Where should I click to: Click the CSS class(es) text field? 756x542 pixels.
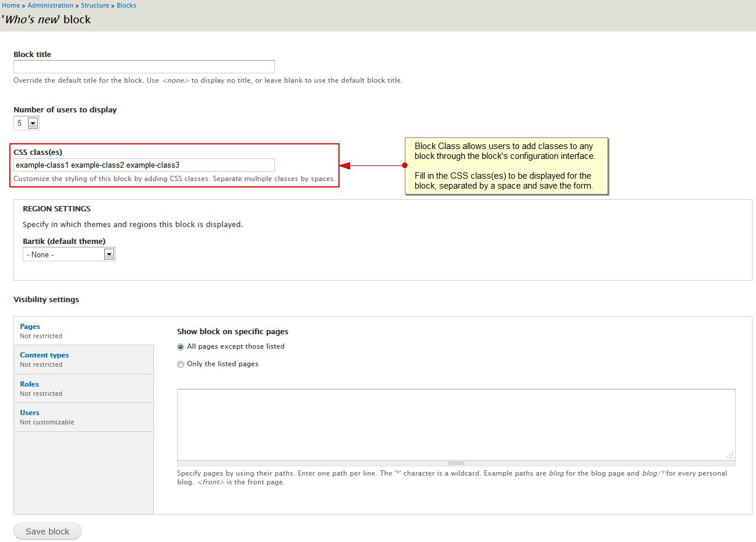144,165
